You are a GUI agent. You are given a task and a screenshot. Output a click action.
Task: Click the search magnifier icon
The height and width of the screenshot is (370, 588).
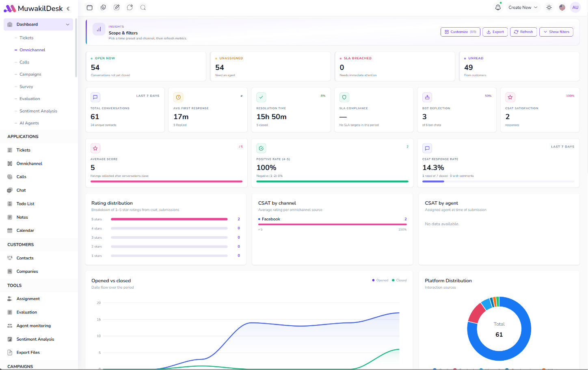(x=143, y=7)
